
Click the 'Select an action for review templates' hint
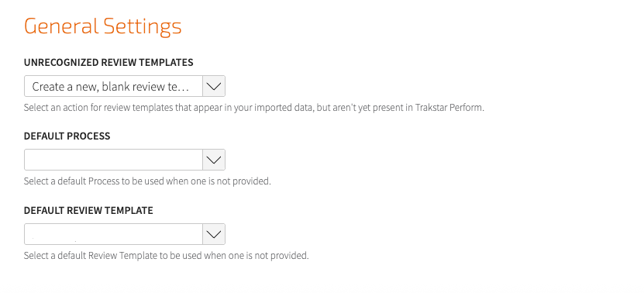click(254, 109)
